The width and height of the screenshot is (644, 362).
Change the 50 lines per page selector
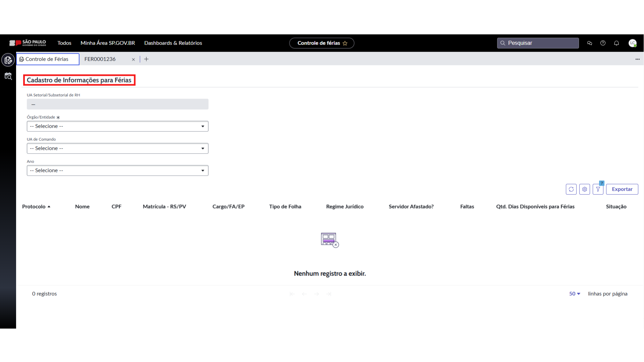(574, 294)
